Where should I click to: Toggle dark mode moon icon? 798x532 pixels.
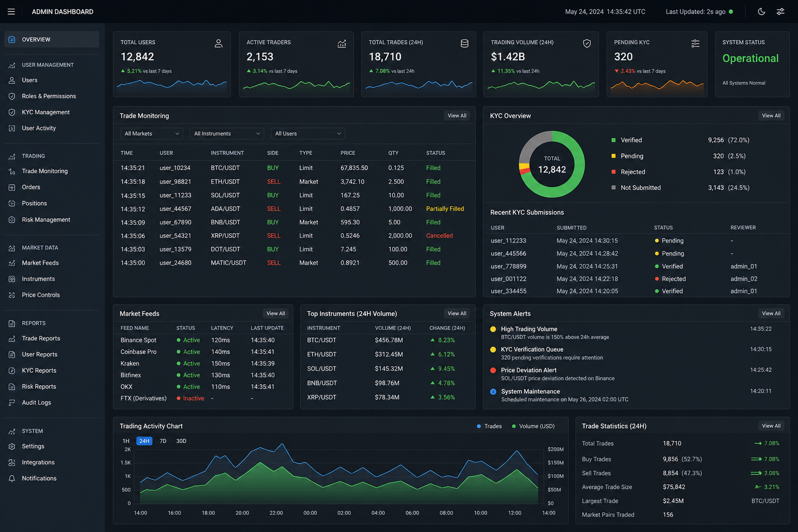[761, 12]
